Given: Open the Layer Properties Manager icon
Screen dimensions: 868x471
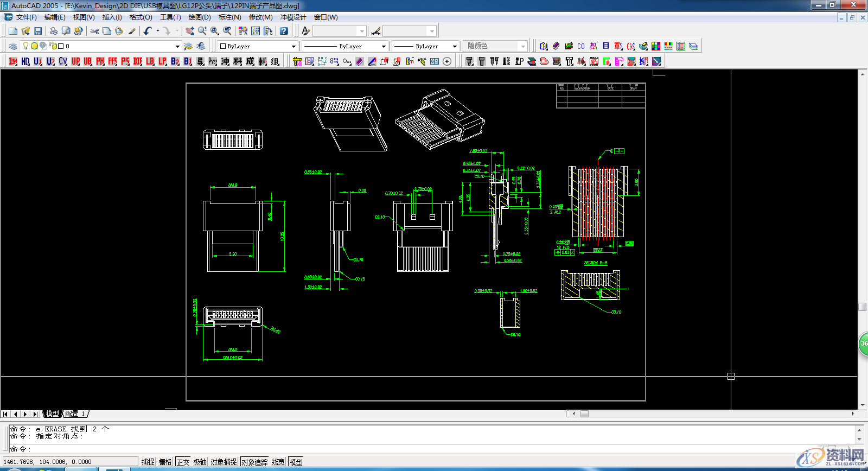Looking at the screenshot, I should [13, 46].
